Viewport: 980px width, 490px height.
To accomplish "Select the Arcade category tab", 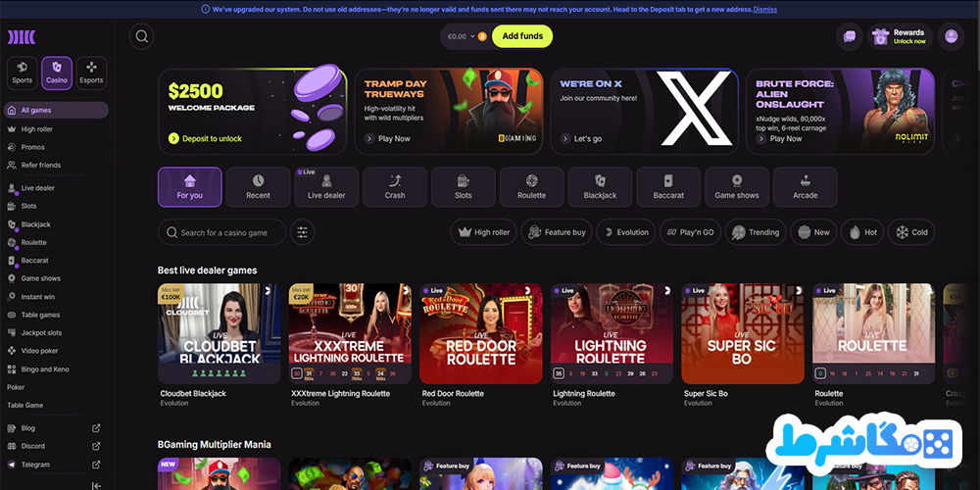I will click(x=805, y=187).
